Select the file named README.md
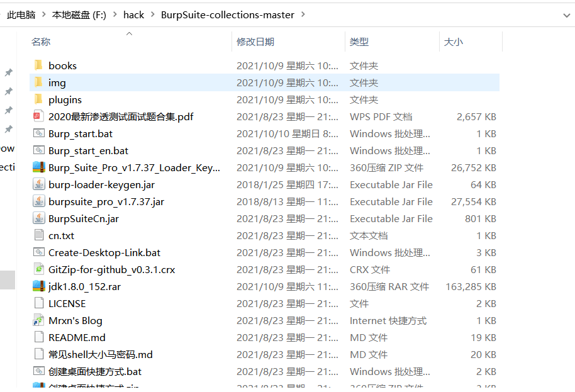The image size is (575, 392). [77, 338]
